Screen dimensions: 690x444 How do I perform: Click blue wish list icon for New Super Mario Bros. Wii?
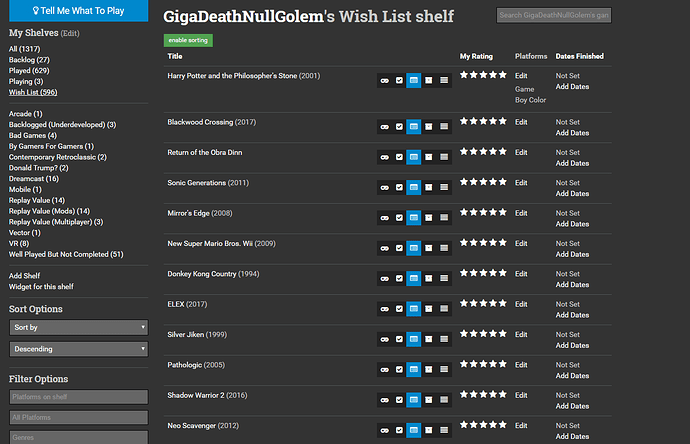point(414,248)
